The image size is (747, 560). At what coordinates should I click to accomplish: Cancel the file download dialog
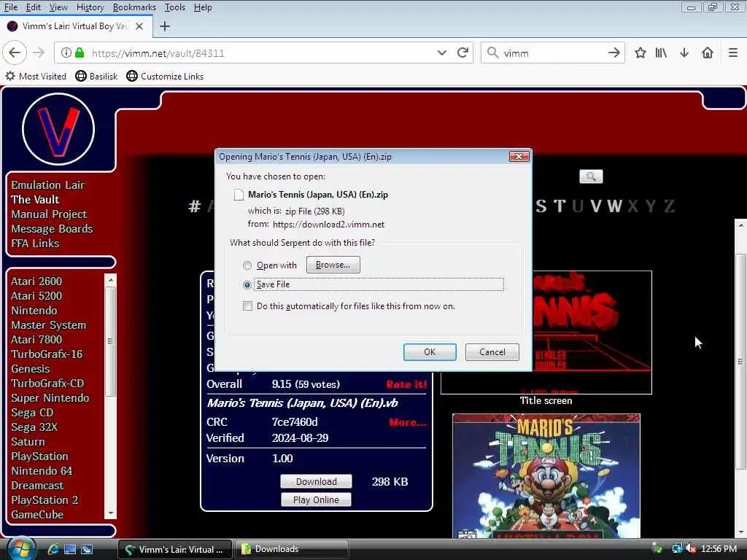(x=492, y=352)
